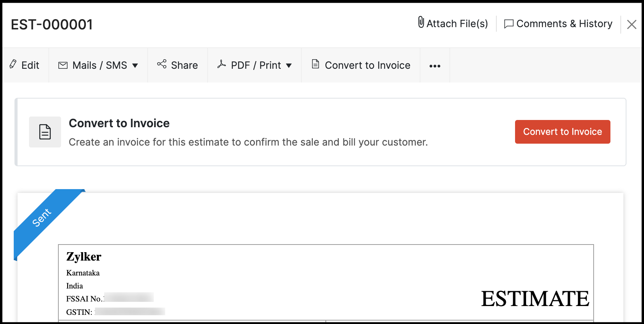
Task: Close the estimate panel with X
Action: [x=632, y=24]
